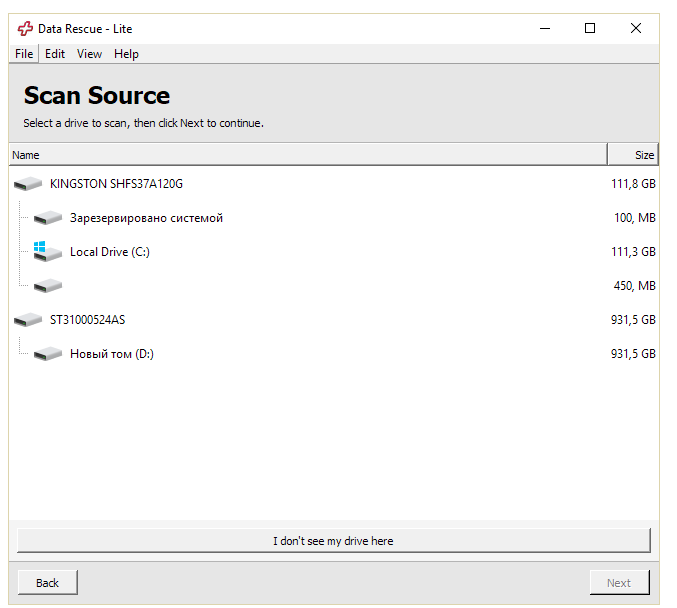
Task: Close the Data Rescue window
Action: [x=636, y=28]
